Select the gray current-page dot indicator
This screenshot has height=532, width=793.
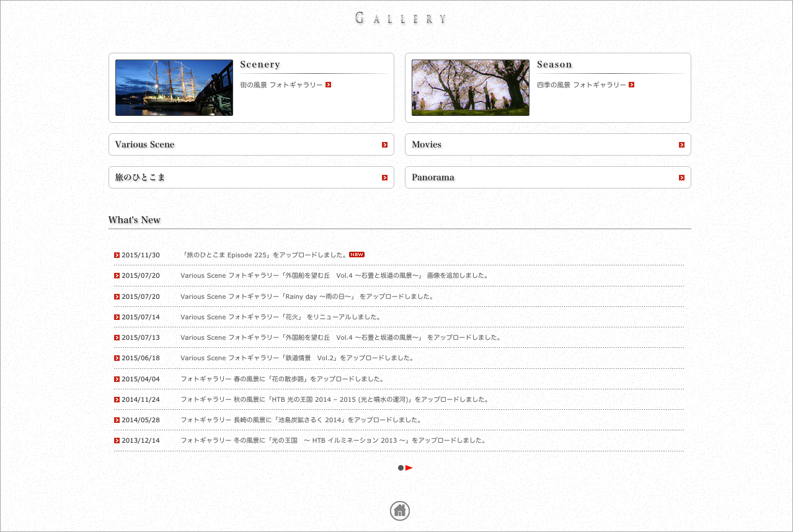pyautogui.click(x=401, y=468)
